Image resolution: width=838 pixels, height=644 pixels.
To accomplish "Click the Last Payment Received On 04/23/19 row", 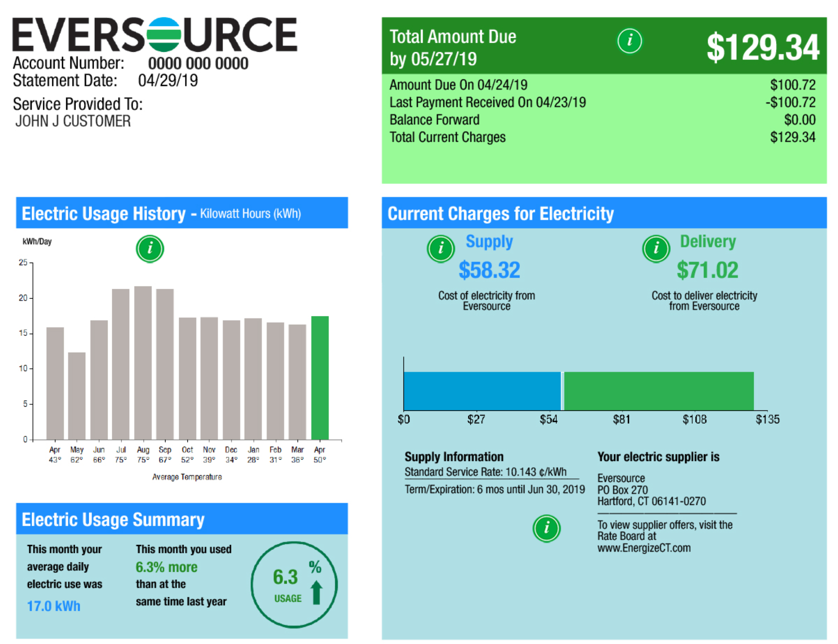I will [602, 102].
